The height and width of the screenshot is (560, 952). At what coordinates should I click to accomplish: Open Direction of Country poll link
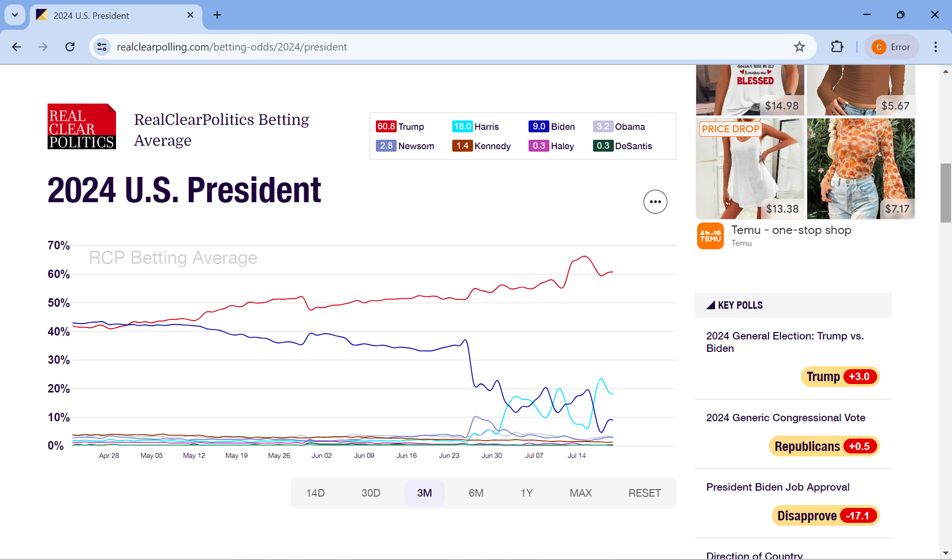point(754,556)
